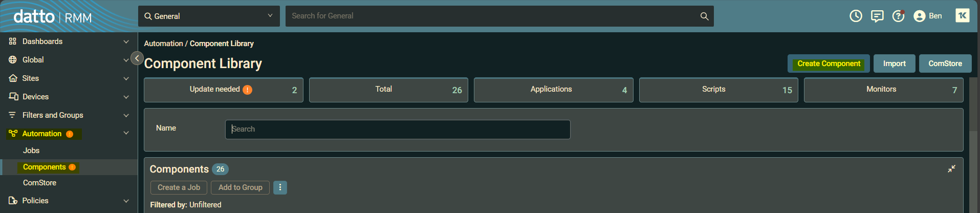Click the Dashboards grid icon
Viewport: 980px width, 213px height.
tap(13, 41)
